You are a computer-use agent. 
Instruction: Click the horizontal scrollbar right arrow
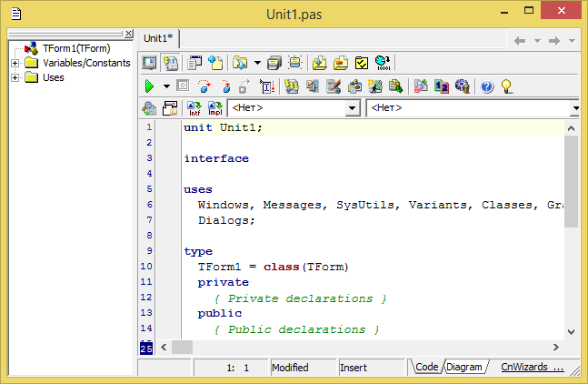coord(556,347)
